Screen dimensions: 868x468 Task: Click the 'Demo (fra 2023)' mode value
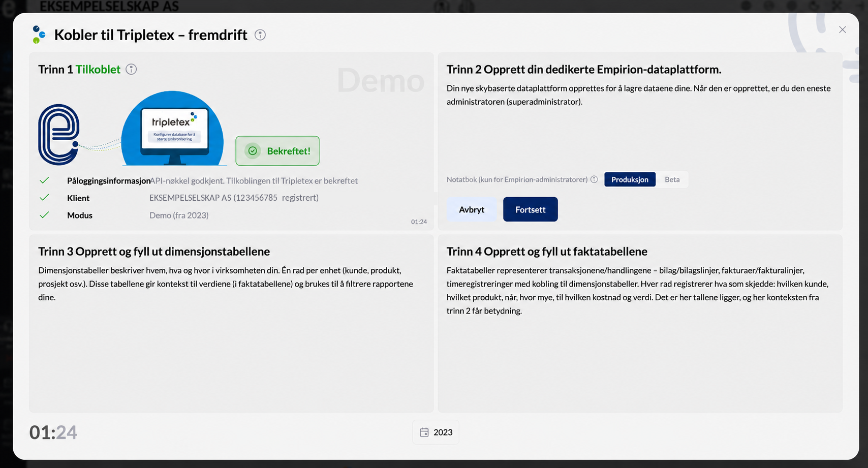[x=179, y=215]
